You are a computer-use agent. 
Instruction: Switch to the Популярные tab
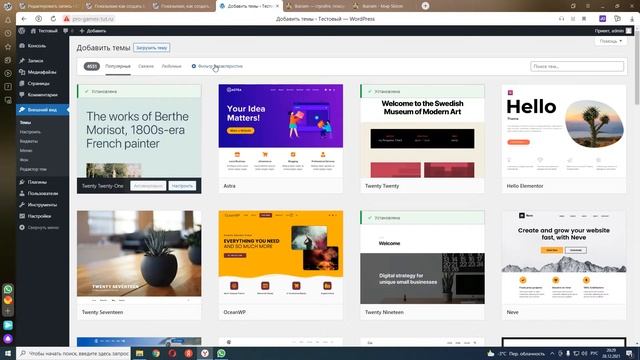pos(118,66)
